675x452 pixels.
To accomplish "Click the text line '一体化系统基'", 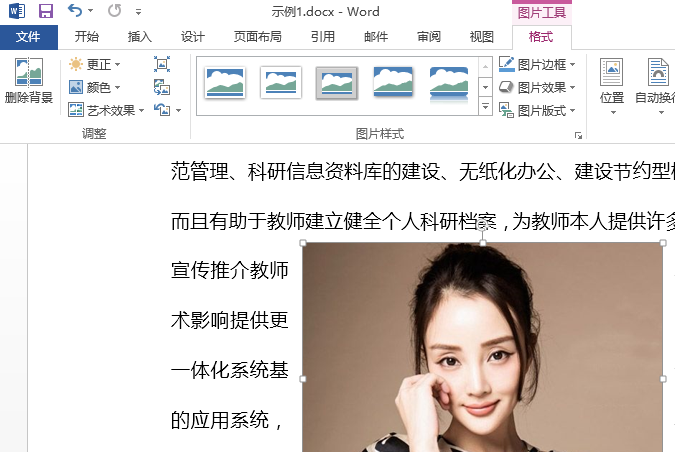I will click(229, 370).
